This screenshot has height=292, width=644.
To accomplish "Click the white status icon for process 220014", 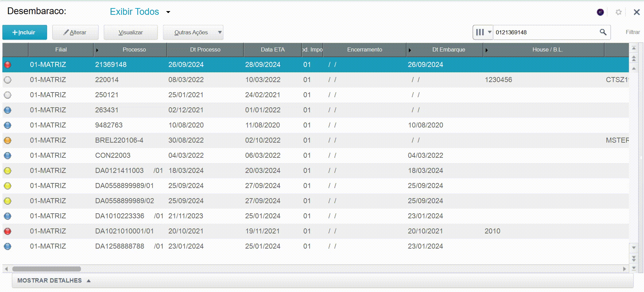I will (x=7, y=80).
